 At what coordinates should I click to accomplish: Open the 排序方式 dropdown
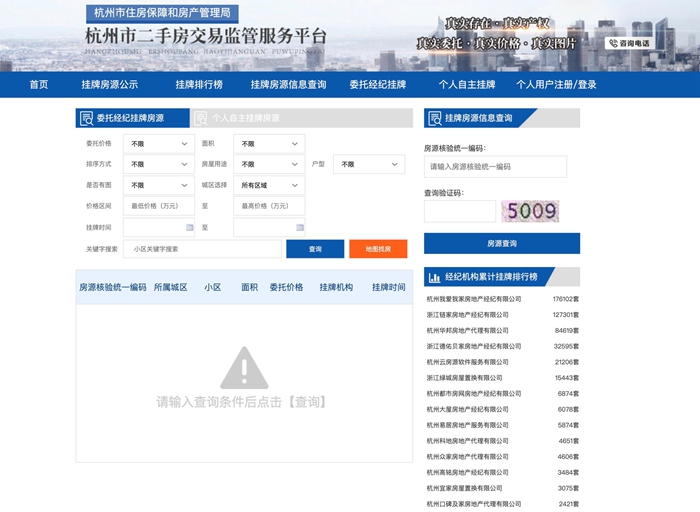click(x=159, y=164)
